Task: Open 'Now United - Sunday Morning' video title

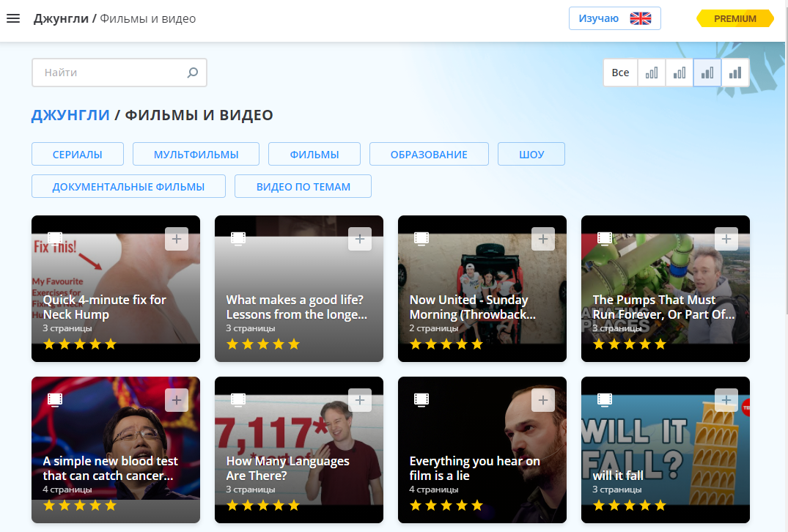Action: 472,307
